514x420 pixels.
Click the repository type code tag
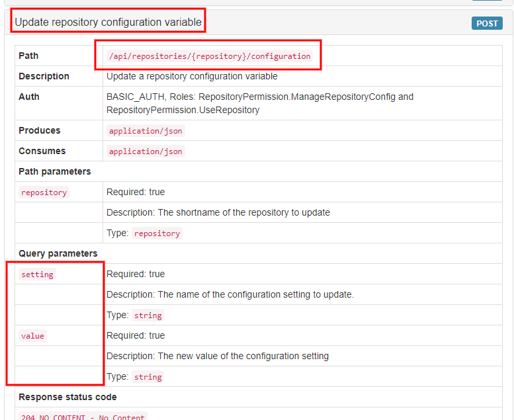(157, 233)
